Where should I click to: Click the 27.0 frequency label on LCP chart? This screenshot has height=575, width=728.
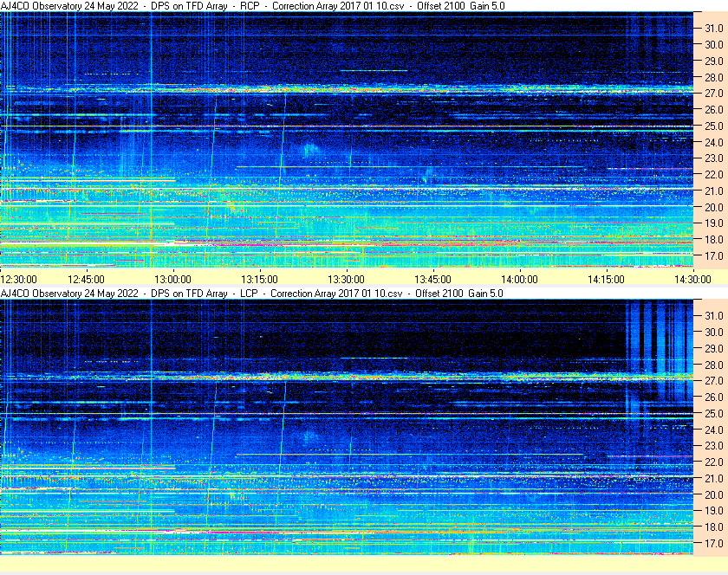714,380
